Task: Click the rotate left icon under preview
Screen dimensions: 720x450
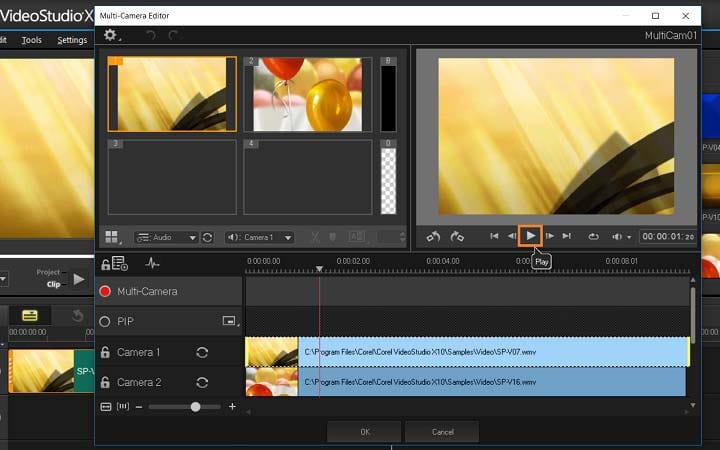Action: click(433, 236)
